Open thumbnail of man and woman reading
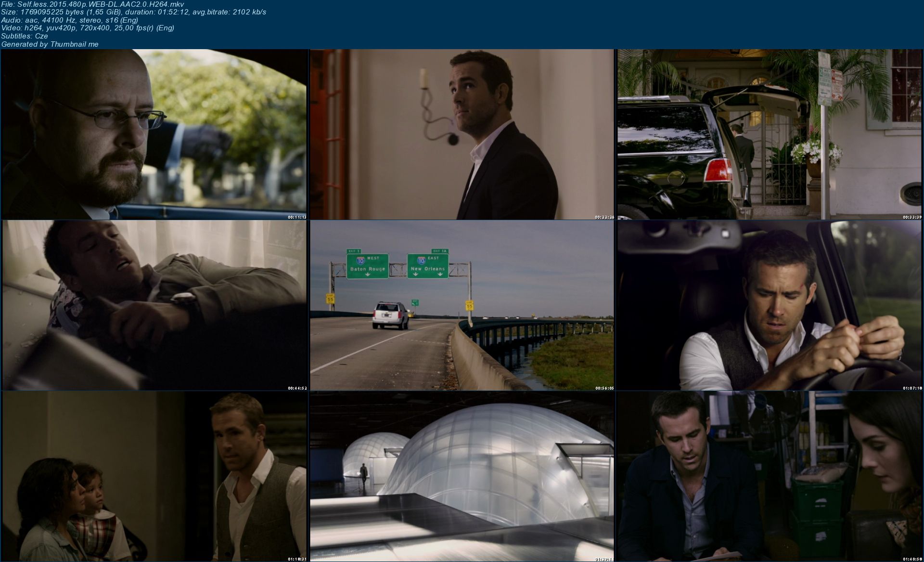 coord(770,476)
